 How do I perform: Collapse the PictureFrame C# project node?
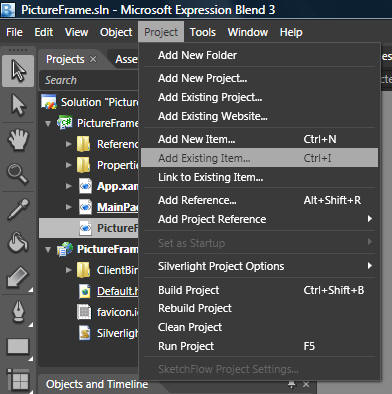pyautogui.click(x=48, y=123)
